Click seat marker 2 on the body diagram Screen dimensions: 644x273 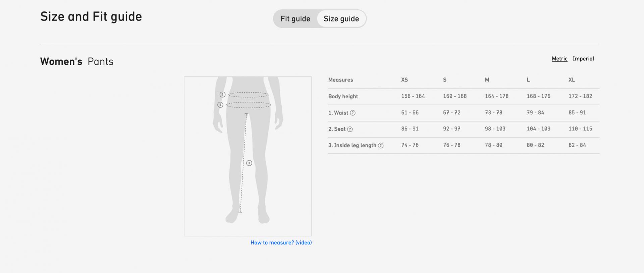pyautogui.click(x=220, y=105)
